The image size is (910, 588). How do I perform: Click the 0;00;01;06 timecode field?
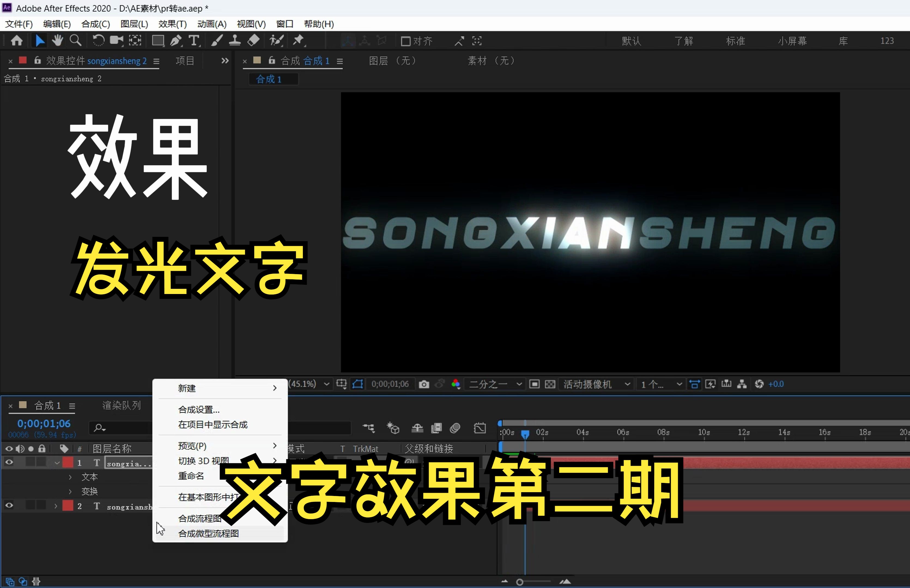44,423
